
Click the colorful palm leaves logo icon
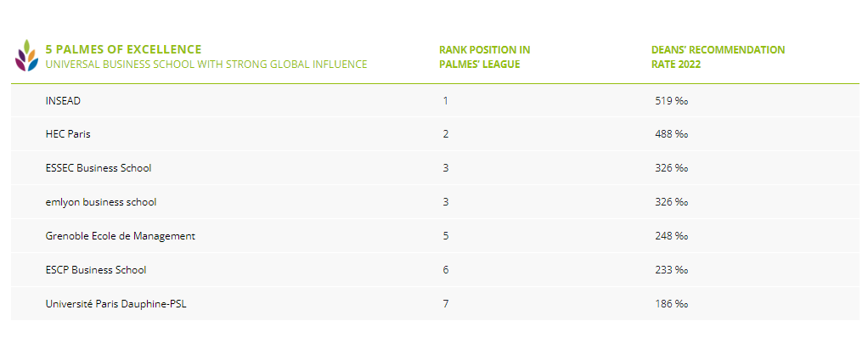pyautogui.click(x=25, y=55)
